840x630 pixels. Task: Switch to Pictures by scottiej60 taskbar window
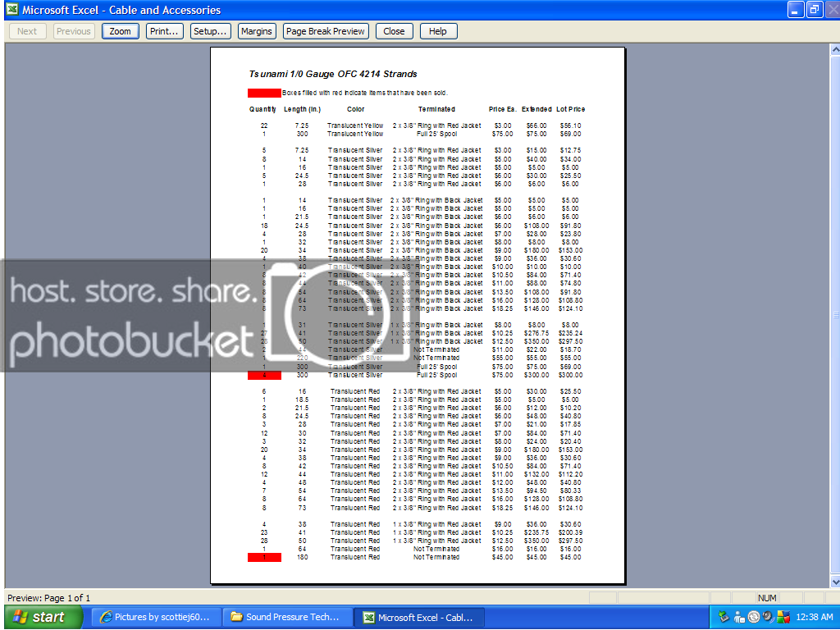(x=156, y=617)
